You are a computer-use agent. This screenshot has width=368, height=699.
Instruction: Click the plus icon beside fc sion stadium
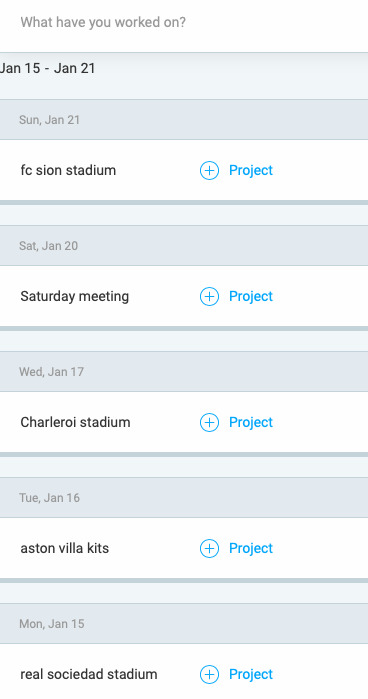point(209,170)
